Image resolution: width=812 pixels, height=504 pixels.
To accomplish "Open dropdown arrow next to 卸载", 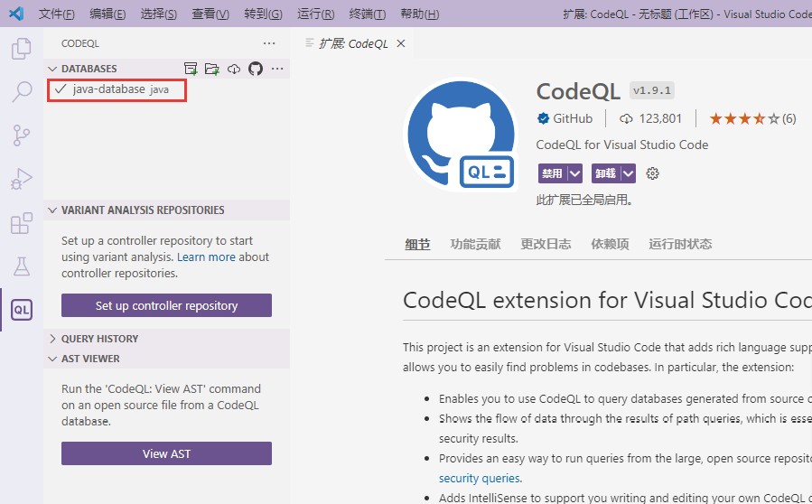I will point(628,173).
